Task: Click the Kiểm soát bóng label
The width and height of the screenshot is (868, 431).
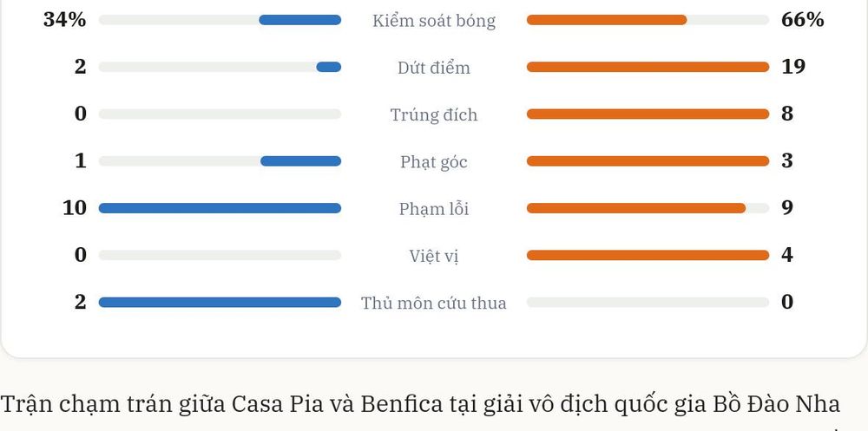Action: 434,21
